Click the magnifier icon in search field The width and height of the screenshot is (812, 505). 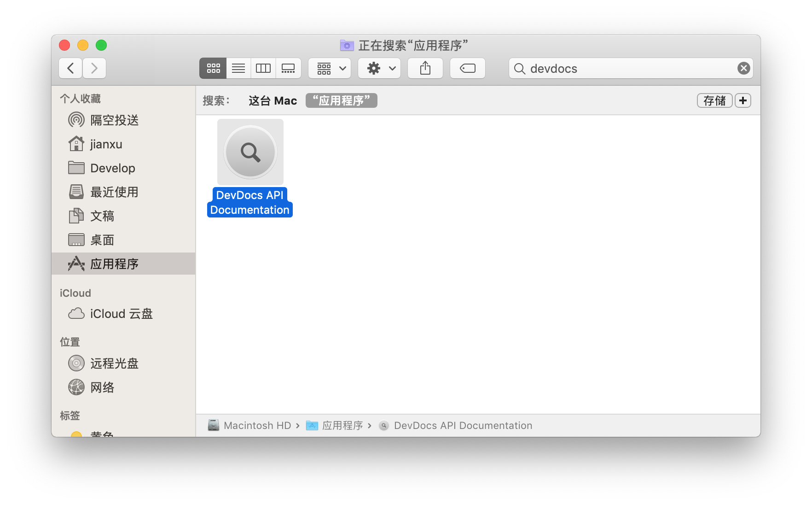click(x=520, y=69)
